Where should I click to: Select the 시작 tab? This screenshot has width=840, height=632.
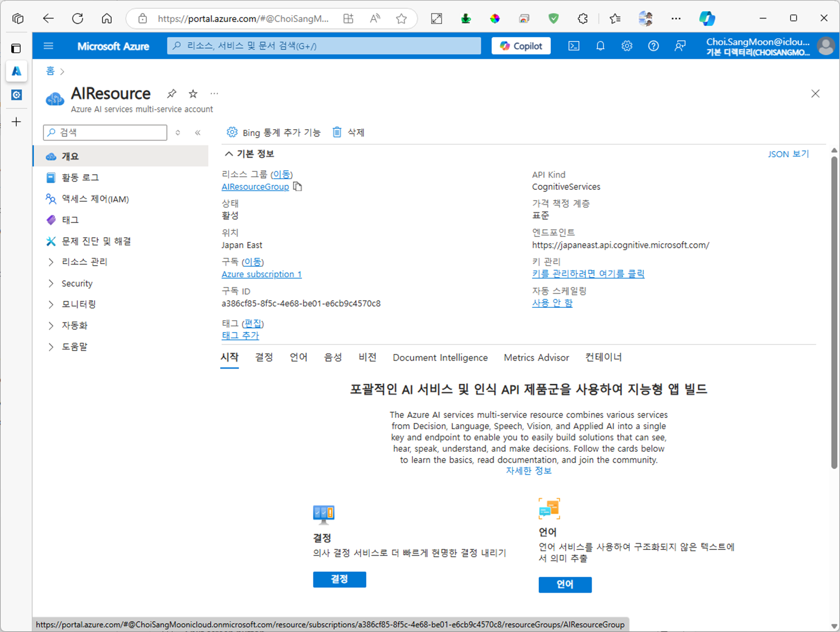pos(229,357)
